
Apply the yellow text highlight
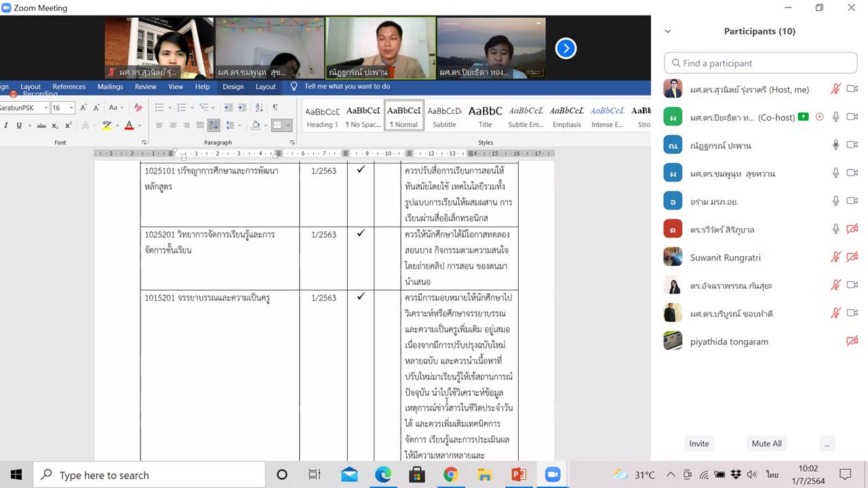(x=106, y=125)
